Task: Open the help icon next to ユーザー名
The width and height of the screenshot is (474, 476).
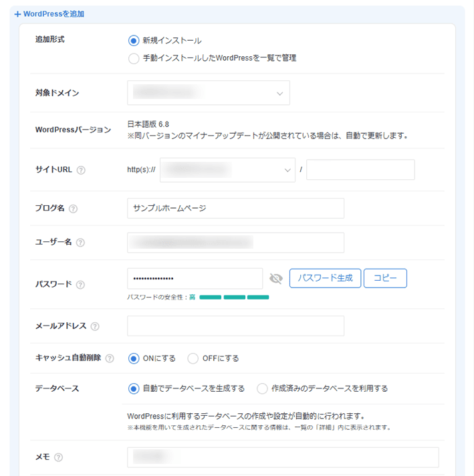Action: coord(80,242)
